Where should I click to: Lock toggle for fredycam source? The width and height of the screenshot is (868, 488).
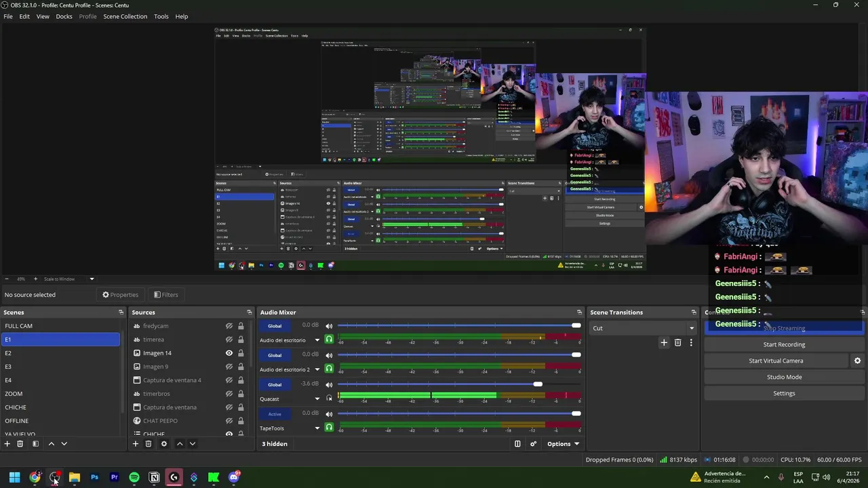pos(241,326)
